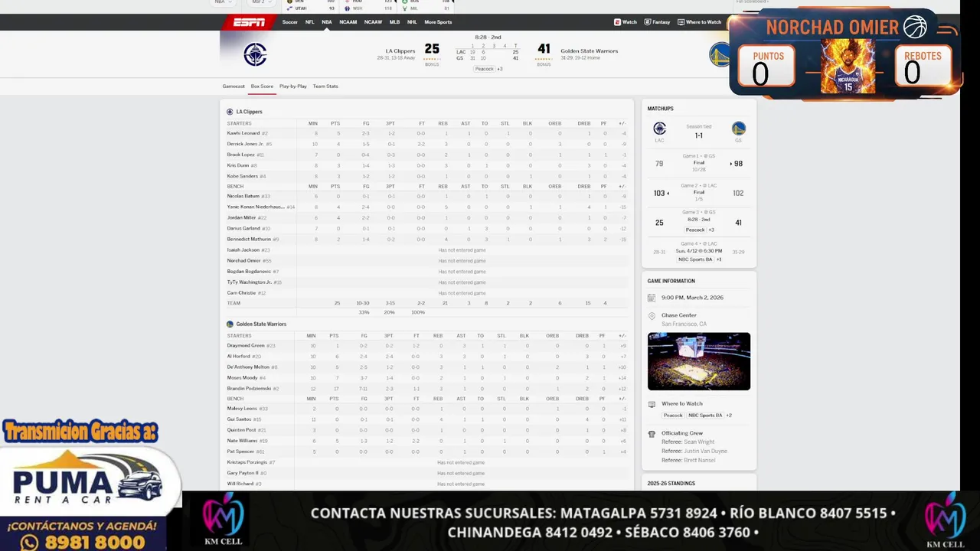Viewport: 980px width, 551px height.
Task: Open Game 2 final 103-102 in Matchups
Action: 699,193
